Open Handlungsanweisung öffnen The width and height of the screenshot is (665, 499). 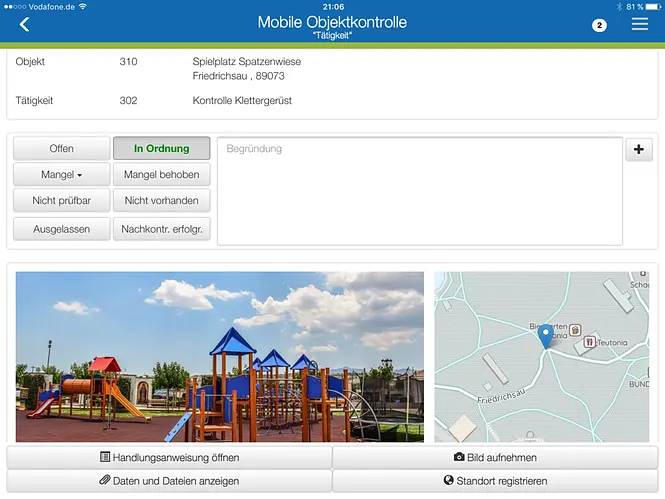click(x=169, y=458)
